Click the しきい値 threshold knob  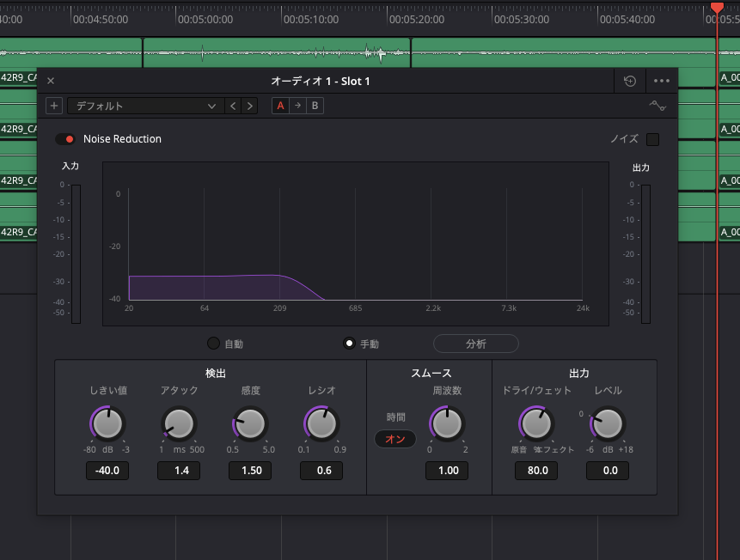108,423
